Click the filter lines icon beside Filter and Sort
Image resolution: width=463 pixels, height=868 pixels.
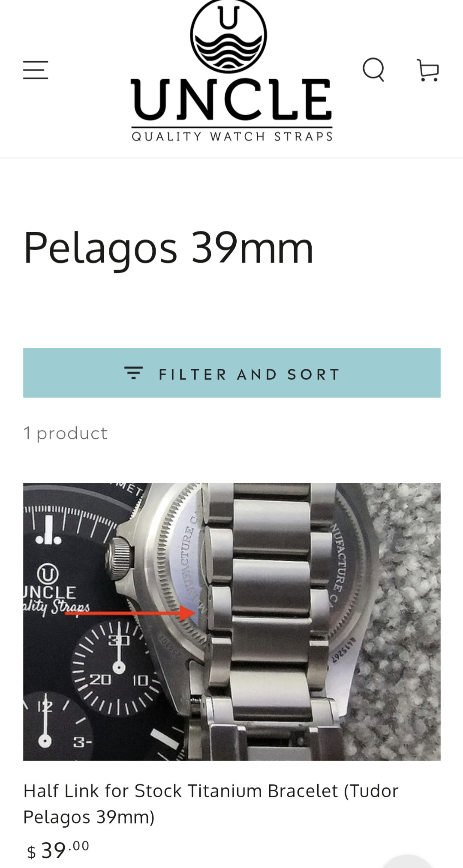134,373
